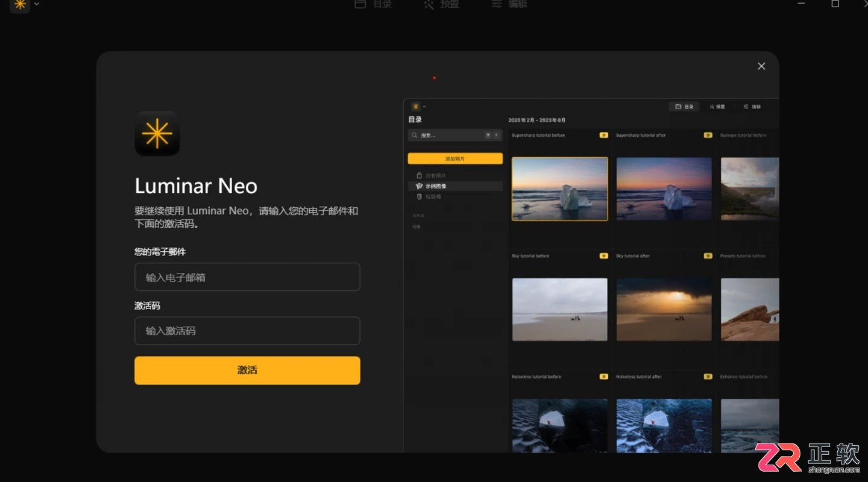The width and height of the screenshot is (868, 482).
Task: Click the activation code input field
Action: click(x=247, y=331)
